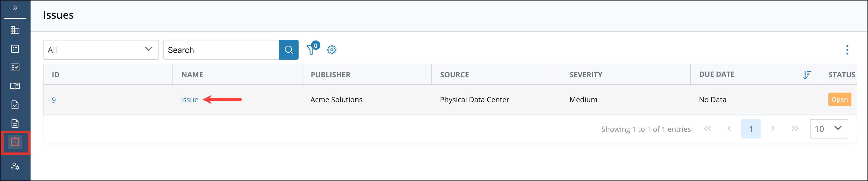Open the plain document sidebar icon
868x181 pixels.
[15, 123]
